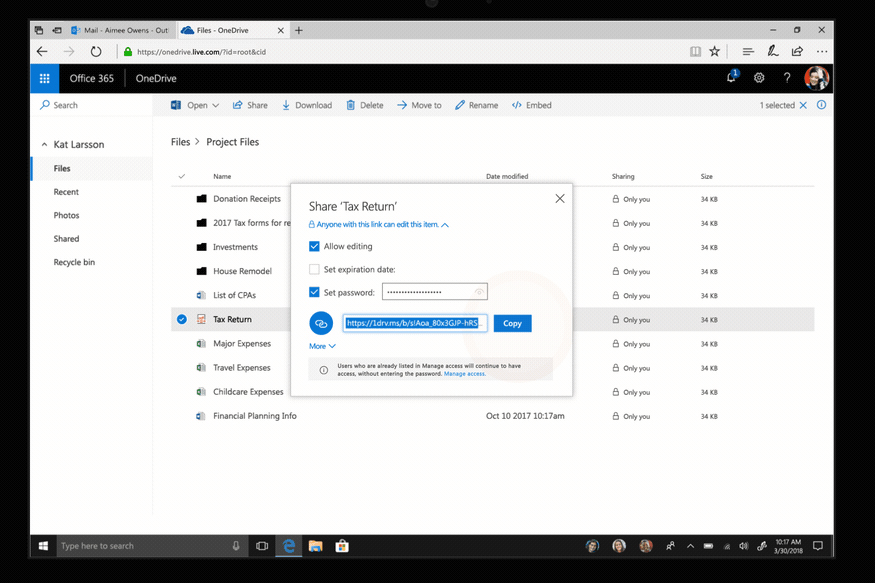Sort by the Date modified column header

(507, 176)
